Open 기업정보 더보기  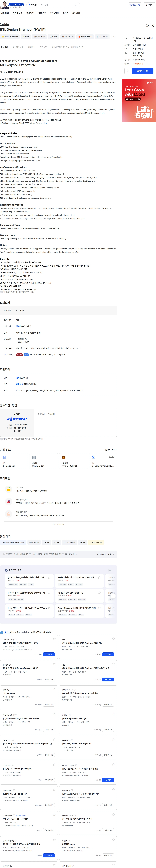[111, 450]
